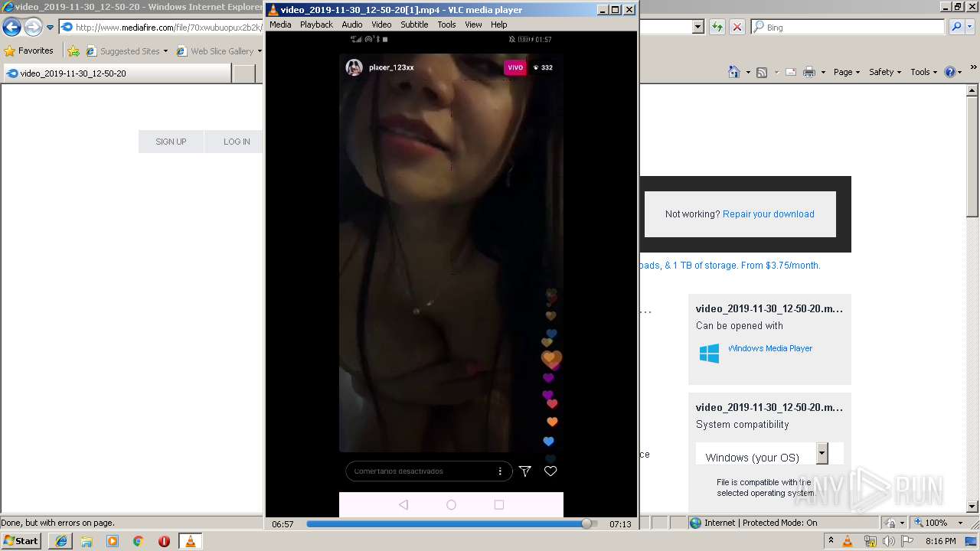Image resolution: width=980 pixels, height=551 pixels.
Task: Open the IE Safety menu
Action: pos(886,72)
